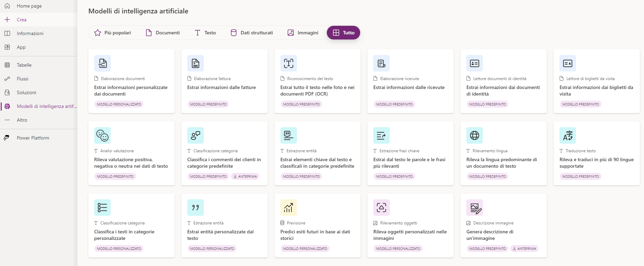Click the object detection icon
The height and width of the screenshot is (266, 644).
381,208
